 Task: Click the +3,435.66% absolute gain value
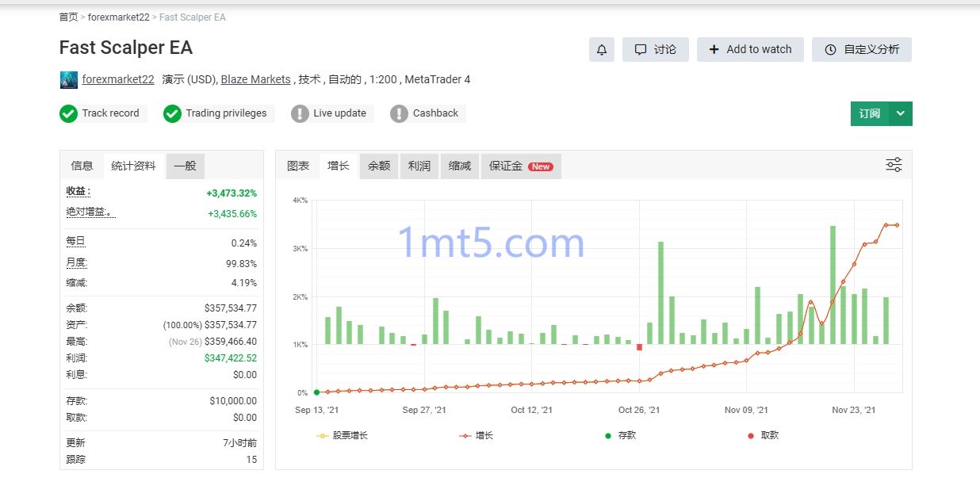(x=232, y=213)
